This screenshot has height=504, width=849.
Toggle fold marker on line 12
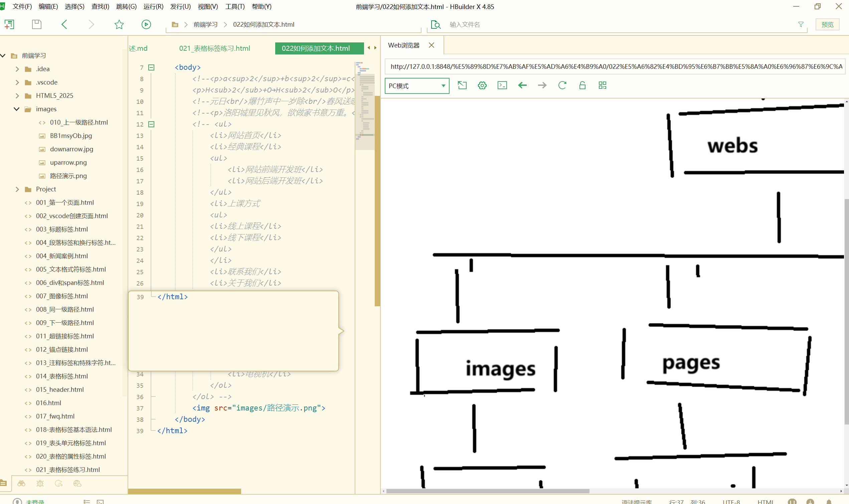tap(151, 124)
